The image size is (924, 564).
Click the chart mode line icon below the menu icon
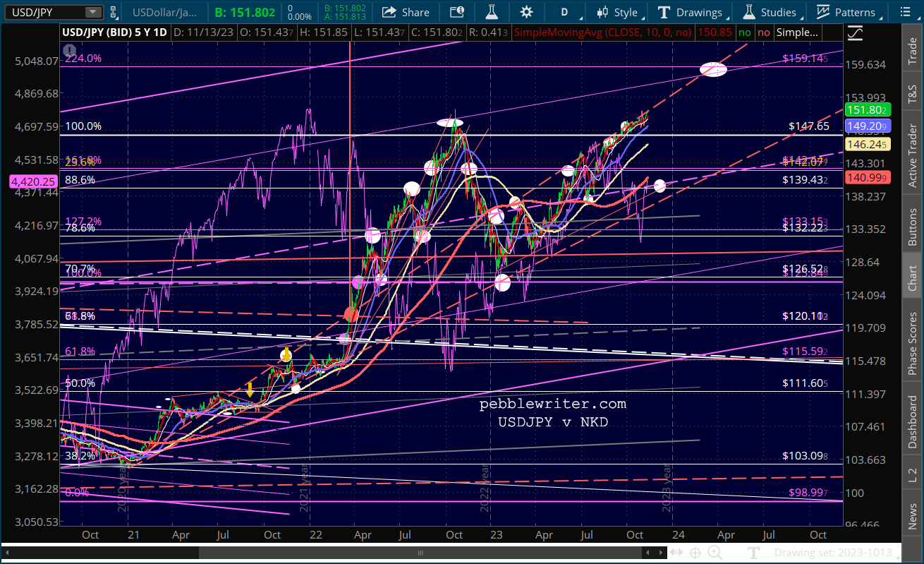[856, 32]
